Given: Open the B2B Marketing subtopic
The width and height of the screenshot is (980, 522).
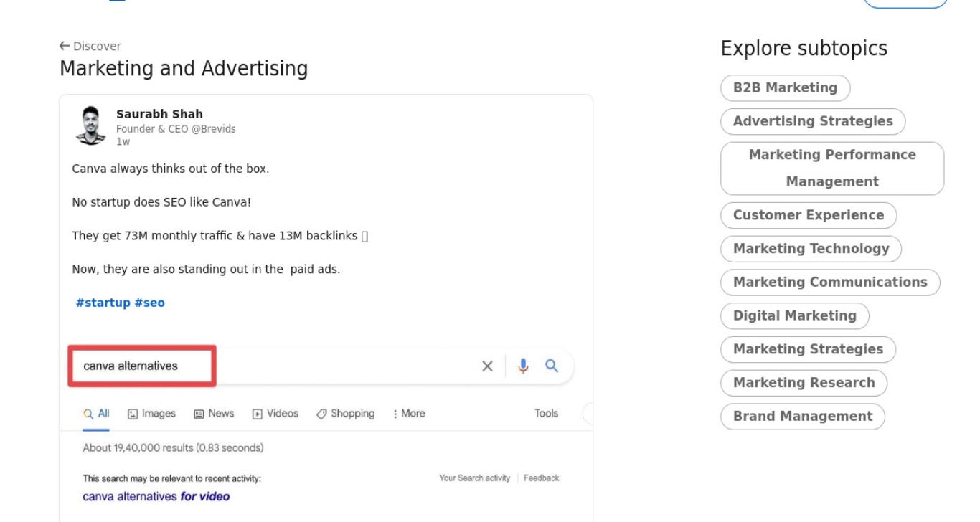Looking at the screenshot, I should coord(785,87).
